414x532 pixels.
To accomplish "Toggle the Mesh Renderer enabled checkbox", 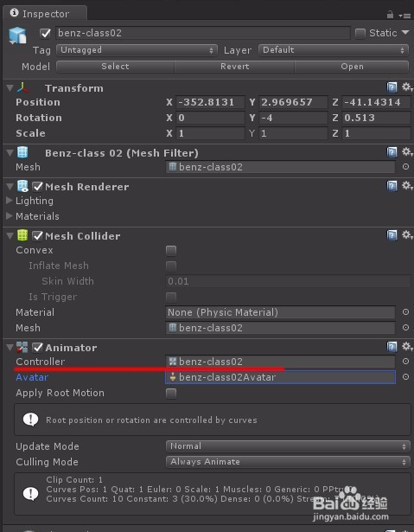I will pos(37,186).
